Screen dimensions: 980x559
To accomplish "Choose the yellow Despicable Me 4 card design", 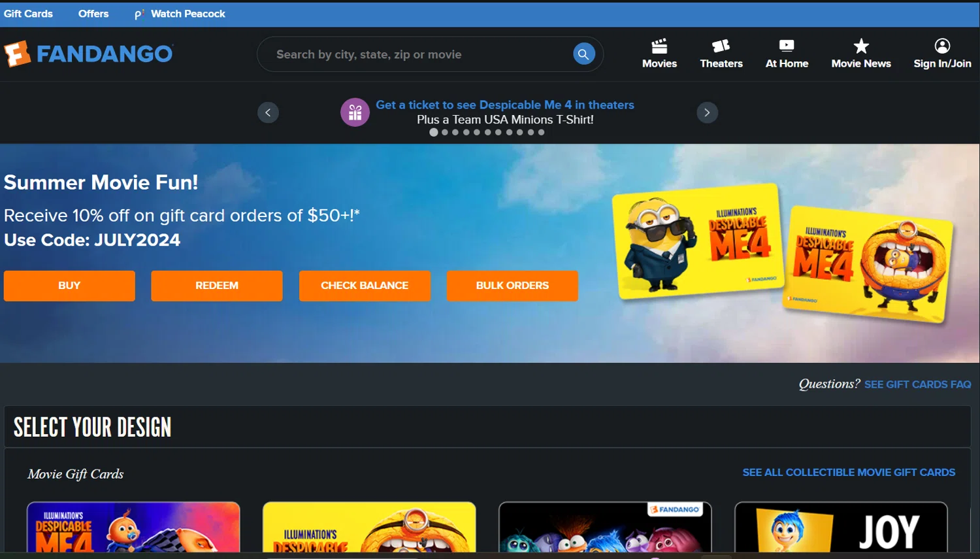I will [x=369, y=527].
